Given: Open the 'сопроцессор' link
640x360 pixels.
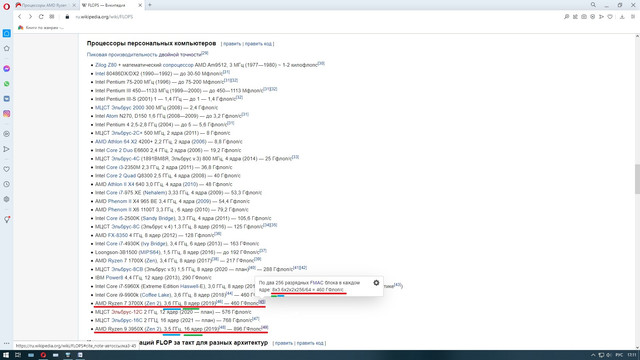Looking at the screenshot, I should coord(178,65).
